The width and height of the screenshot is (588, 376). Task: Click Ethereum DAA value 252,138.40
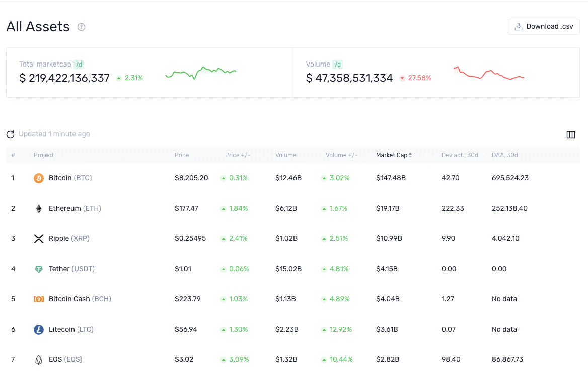pyautogui.click(x=509, y=209)
